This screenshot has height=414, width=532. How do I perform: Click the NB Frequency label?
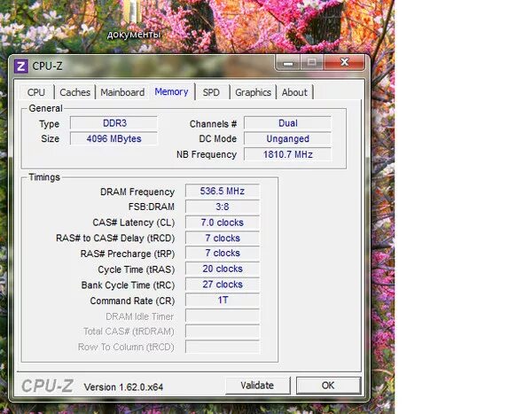pos(207,155)
